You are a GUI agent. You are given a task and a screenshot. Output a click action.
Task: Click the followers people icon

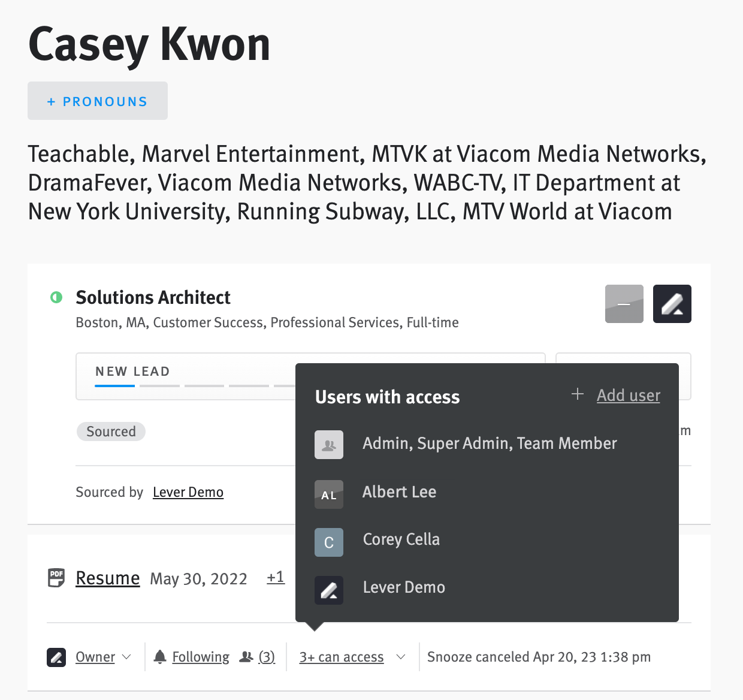(x=246, y=657)
